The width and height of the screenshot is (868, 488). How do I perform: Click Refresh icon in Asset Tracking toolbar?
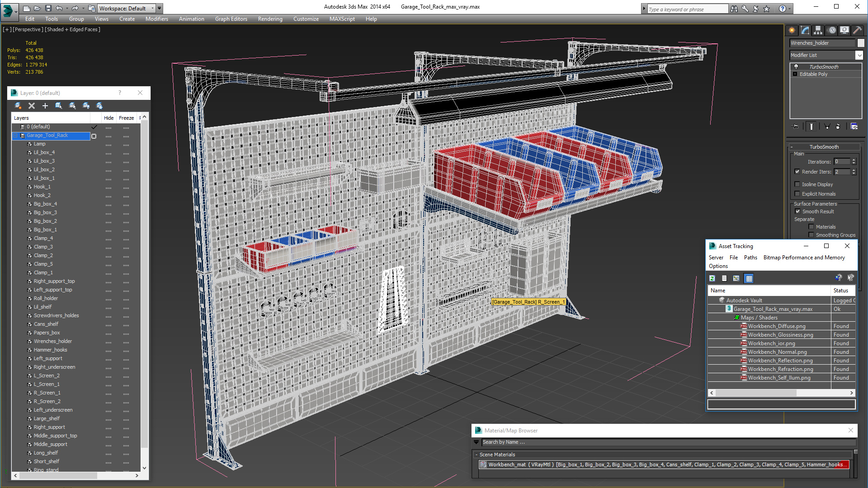pyautogui.click(x=712, y=278)
